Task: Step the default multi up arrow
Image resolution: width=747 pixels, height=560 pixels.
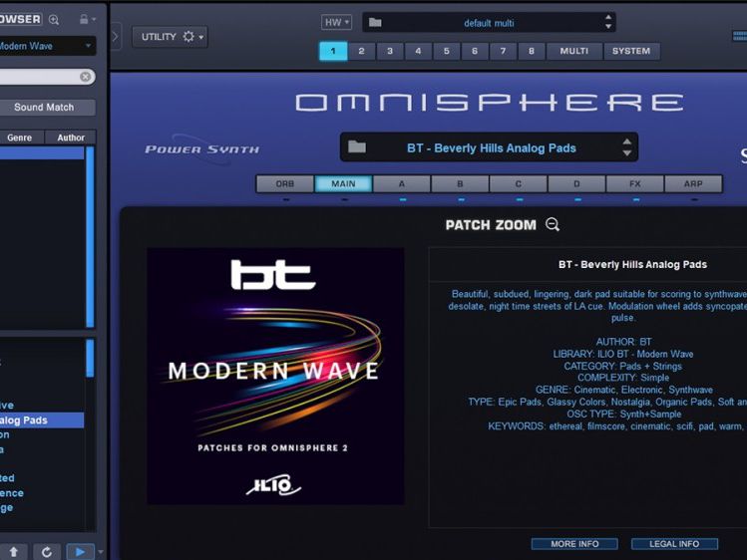Action: coord(608,18)
